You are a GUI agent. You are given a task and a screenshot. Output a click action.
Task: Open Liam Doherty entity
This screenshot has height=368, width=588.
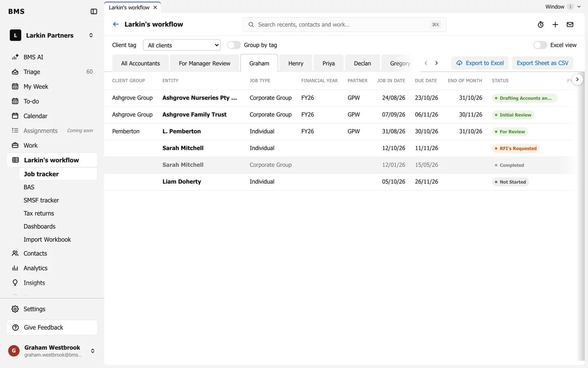click(x=182, y=182)
